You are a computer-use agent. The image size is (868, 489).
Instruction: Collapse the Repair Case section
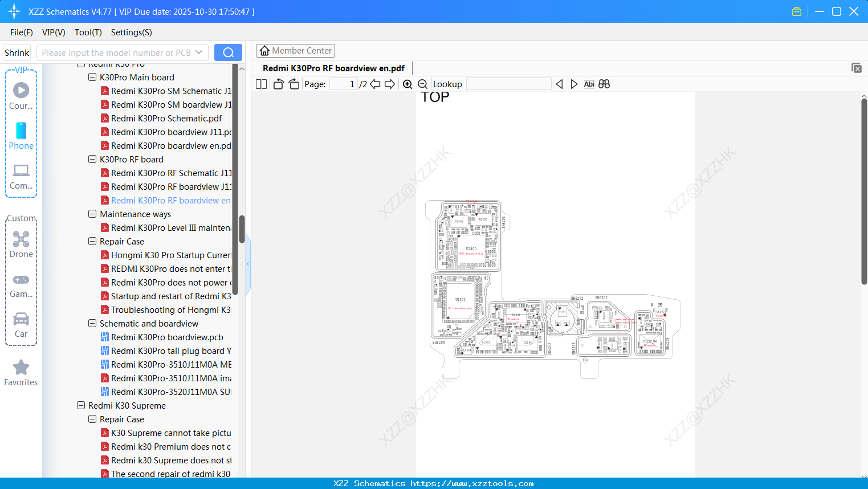click(x=92, y=241)
